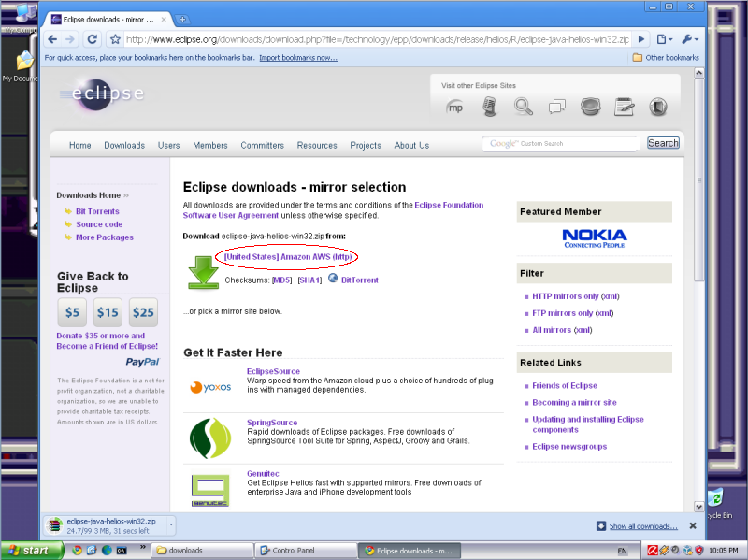The image size is (748, 560).
Task: Donate with the $15 button
Action: click(108, 312)
